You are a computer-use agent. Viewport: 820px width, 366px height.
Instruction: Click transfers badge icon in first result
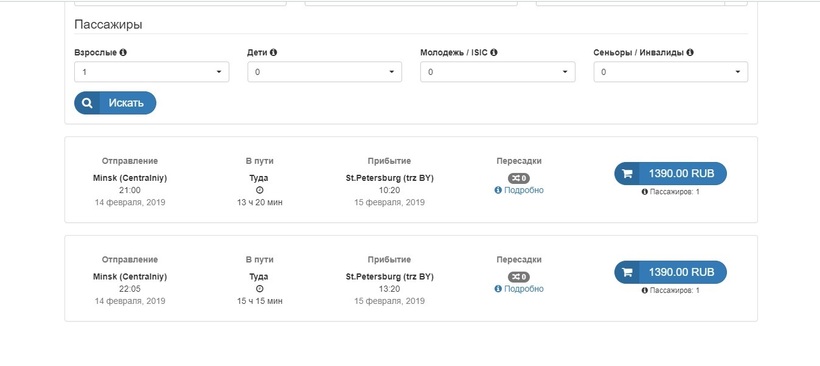click(519, 178)
